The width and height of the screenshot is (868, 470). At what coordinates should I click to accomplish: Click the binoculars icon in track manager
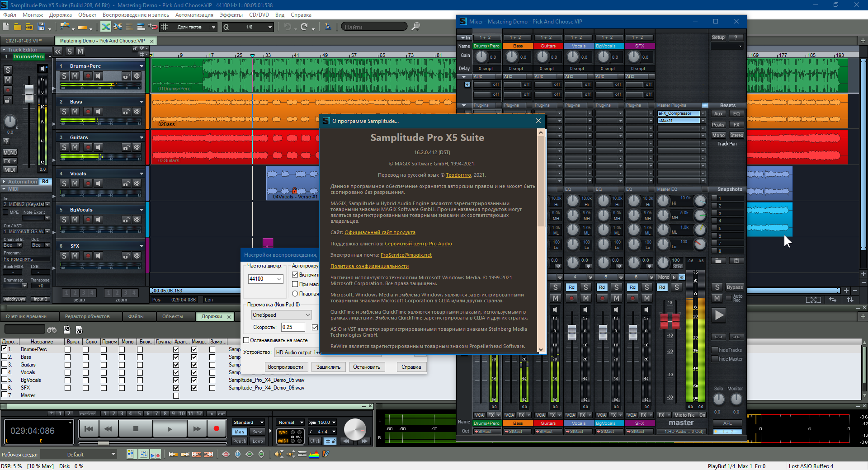tap(52, 329)
